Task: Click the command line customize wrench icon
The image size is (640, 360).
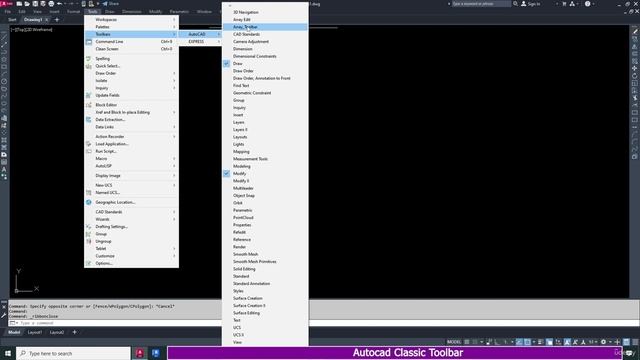Action: [4, 316]
